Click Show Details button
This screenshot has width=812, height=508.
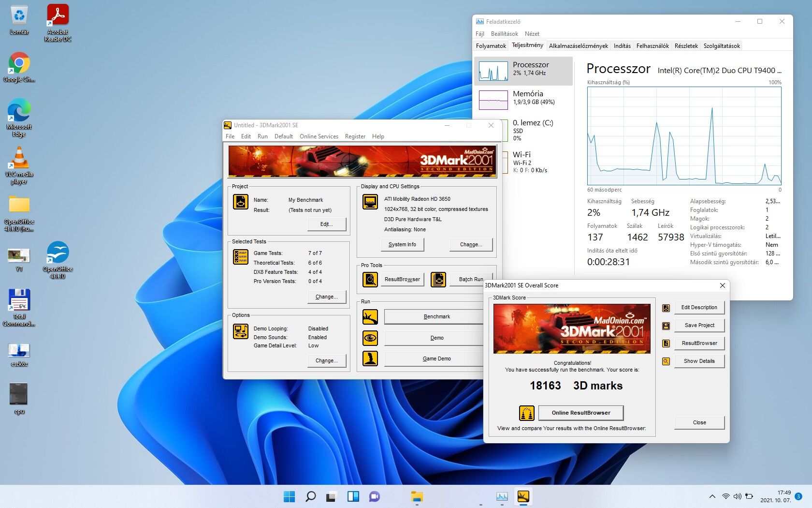tap(699, 361)
